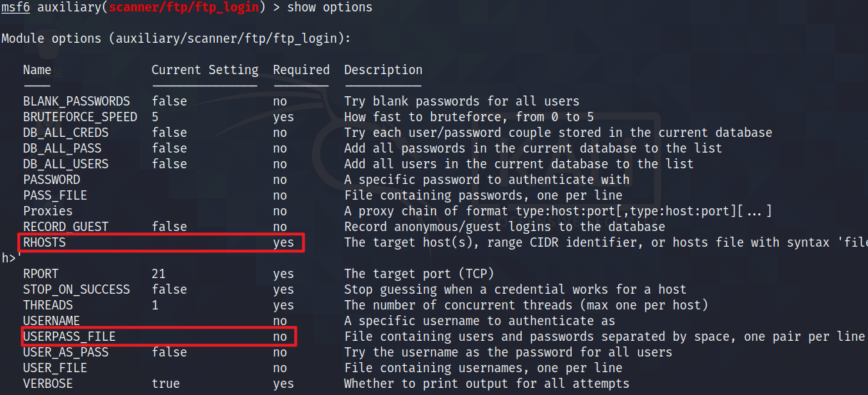
Task: Click the Required column header
Action: pyautogui.click(x=301, y=70)
